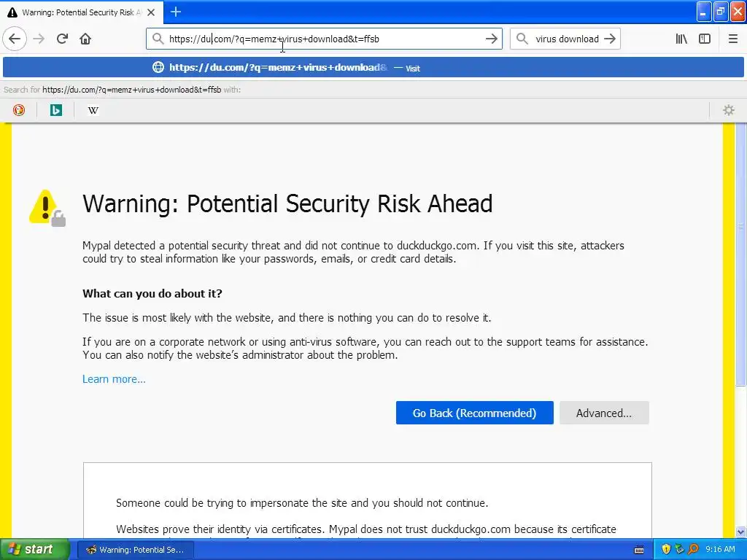Image resolution: width=747 pixels, height=560 pixels.
Task: Select the security warning tab
Action: (x=73, y=12)
